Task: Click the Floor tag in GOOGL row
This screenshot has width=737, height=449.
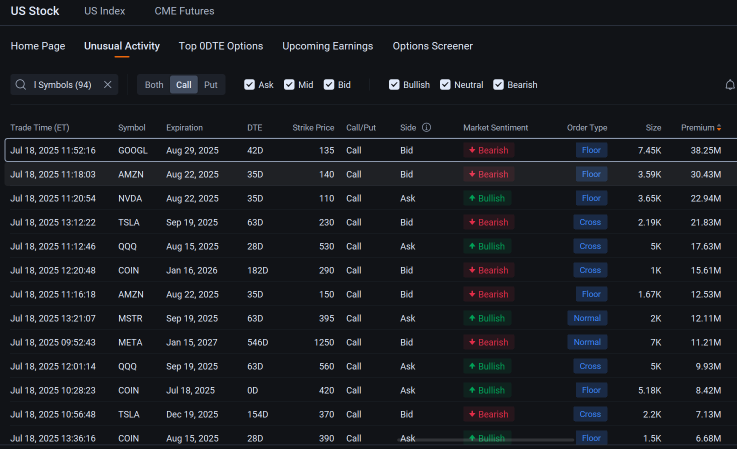Action: (591, 150)
